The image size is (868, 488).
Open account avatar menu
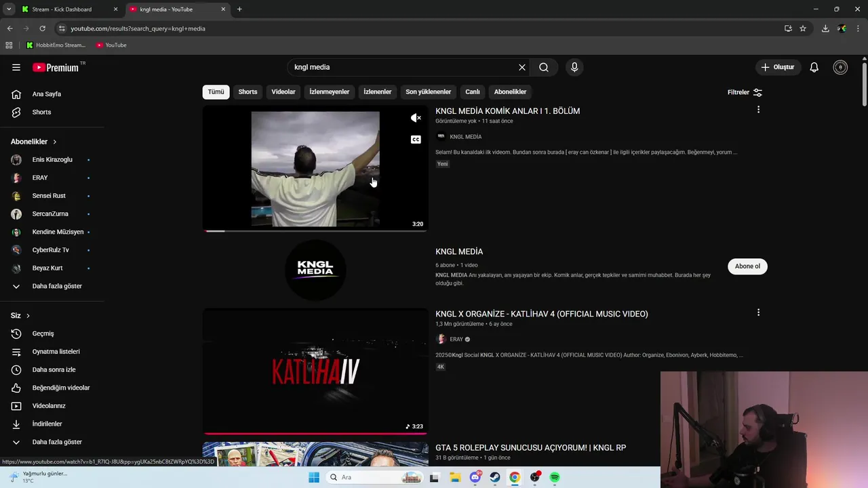pyautogui.click(x=840, y=67)
